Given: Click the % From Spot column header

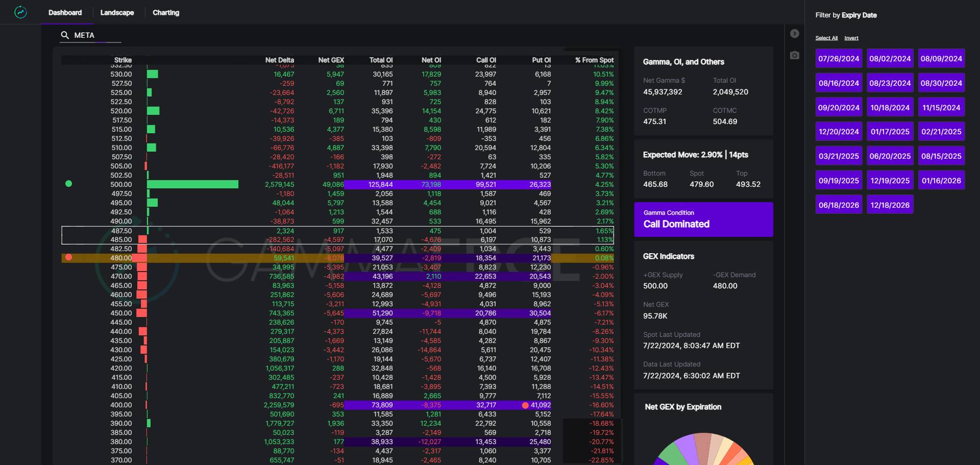Looking at the screenshot, I should pos(594,60).
